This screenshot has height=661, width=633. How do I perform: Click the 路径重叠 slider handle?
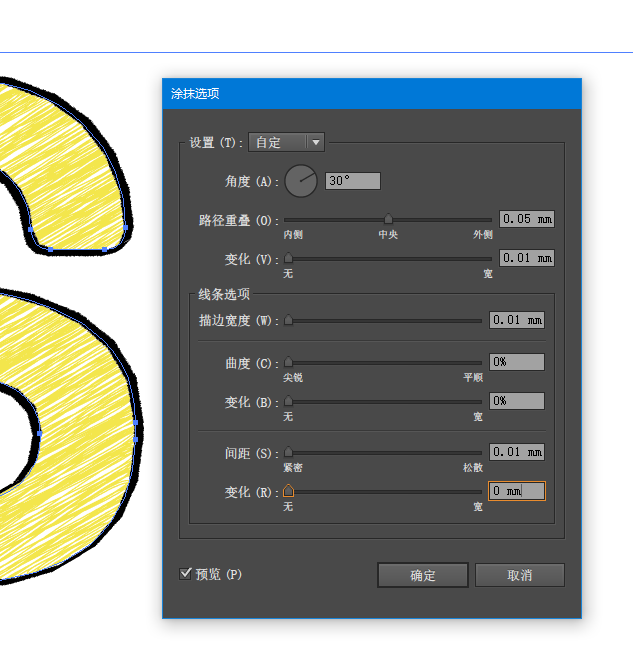tap(388, 219)
